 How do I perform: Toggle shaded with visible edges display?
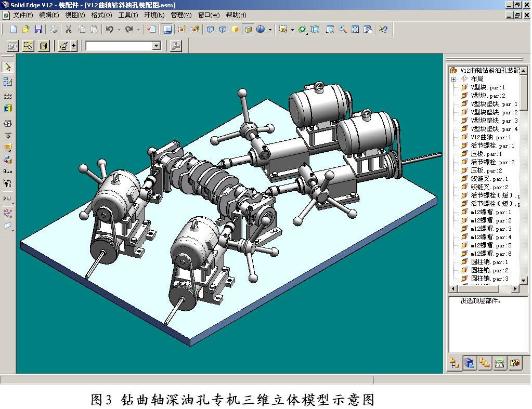[x=248, y=30]
